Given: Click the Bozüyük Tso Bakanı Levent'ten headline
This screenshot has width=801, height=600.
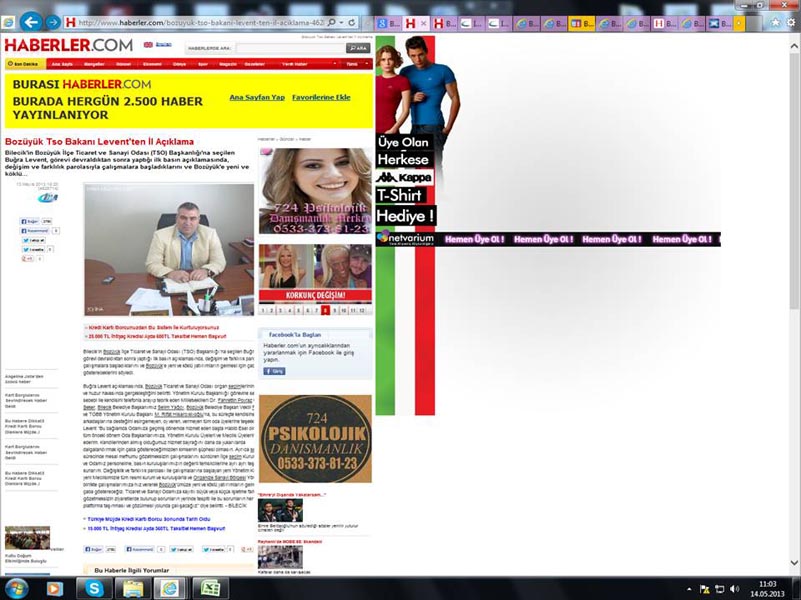Looking at the screenshot, I should 100,141.
